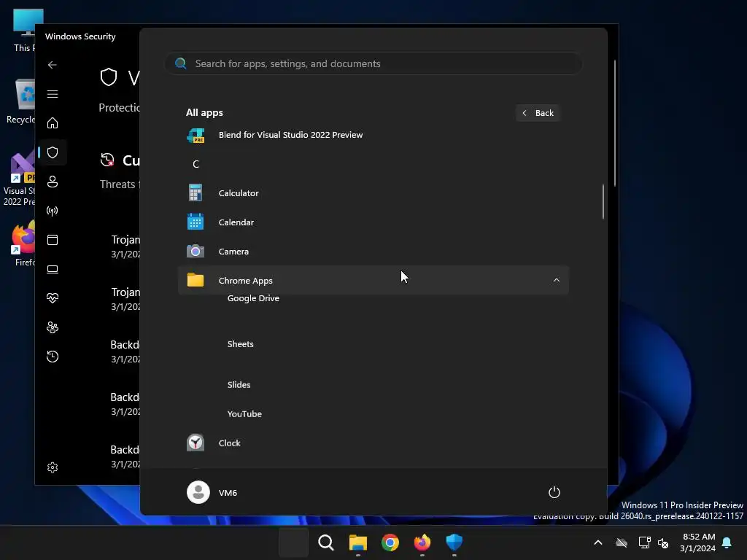The width and height of the screenshot is (747, 560).
Task: Open Firewall & network protection icon
Action: 53,211
